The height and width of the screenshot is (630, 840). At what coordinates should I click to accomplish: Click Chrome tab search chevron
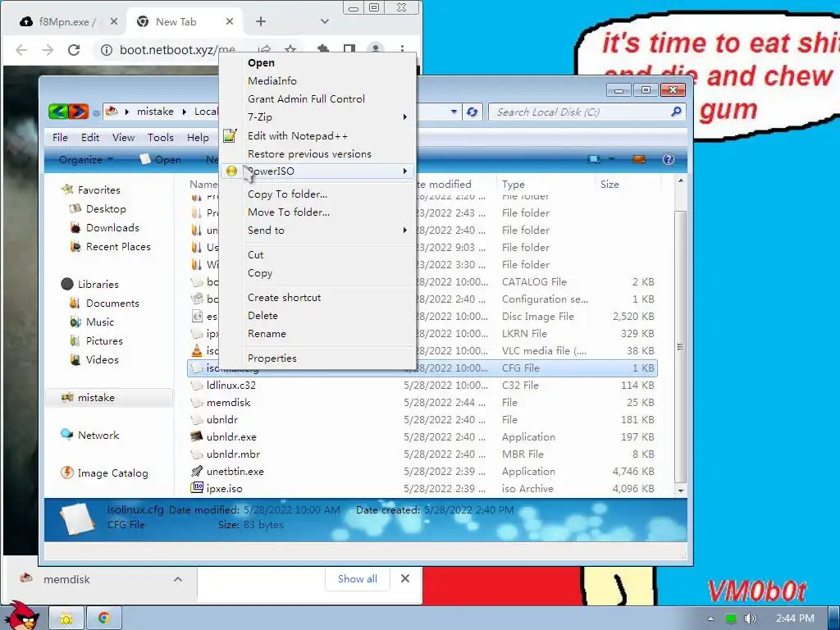click(x=324, y=21)
